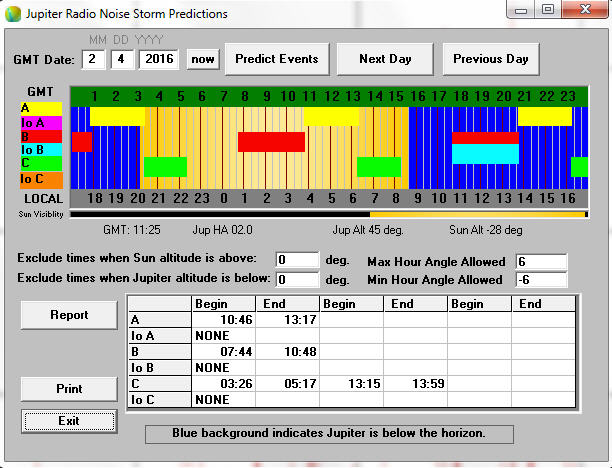
Task: Click the C second end 13:59 cell
Action: tap(416, 384)
